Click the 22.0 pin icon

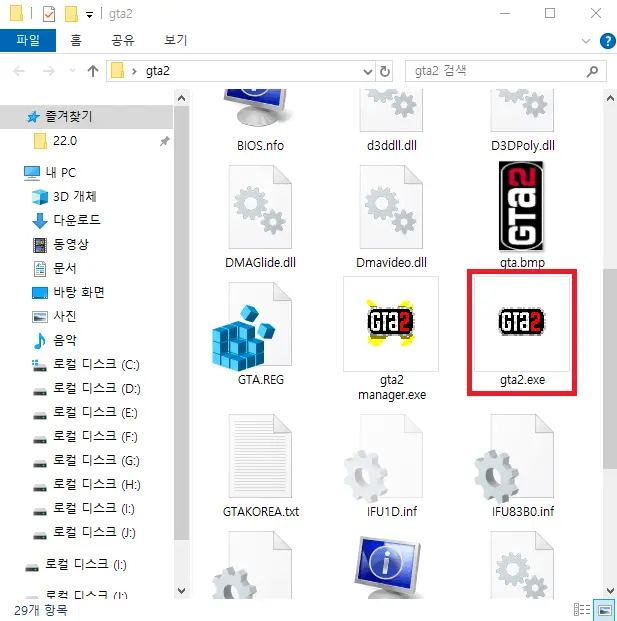165,141
